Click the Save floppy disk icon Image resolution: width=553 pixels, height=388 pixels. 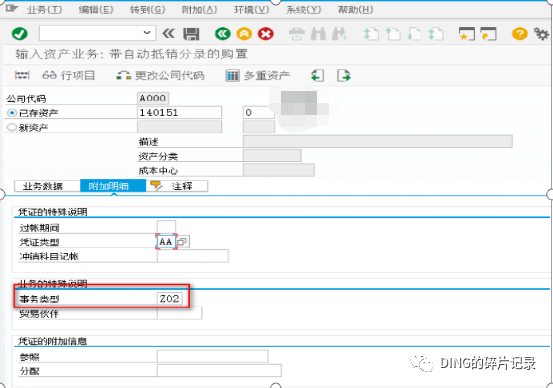pos(191,34)
